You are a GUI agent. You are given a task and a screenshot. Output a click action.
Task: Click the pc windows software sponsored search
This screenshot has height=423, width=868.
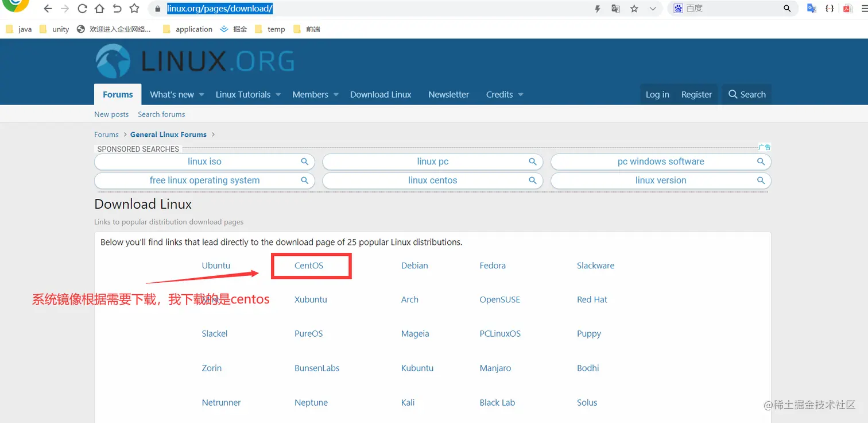(x=661, y=161)
